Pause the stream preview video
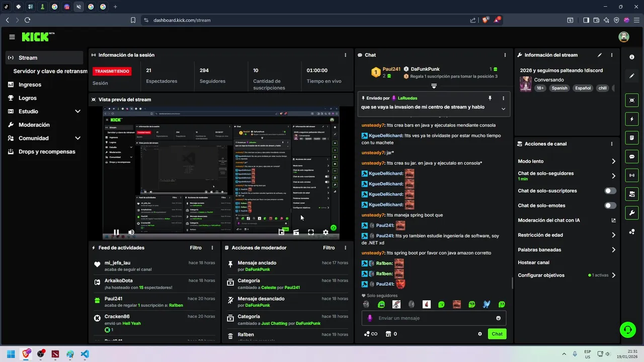Screen dimensions: 644x362 click(116, 232)
